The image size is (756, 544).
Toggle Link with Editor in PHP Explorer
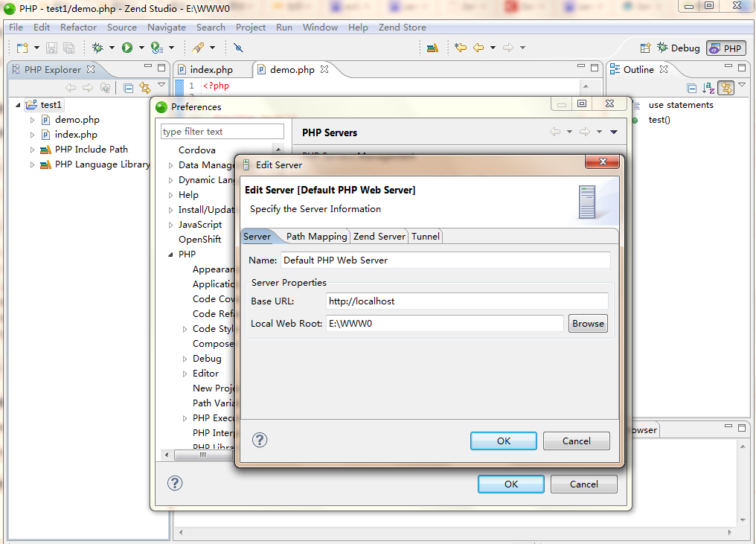144,88
